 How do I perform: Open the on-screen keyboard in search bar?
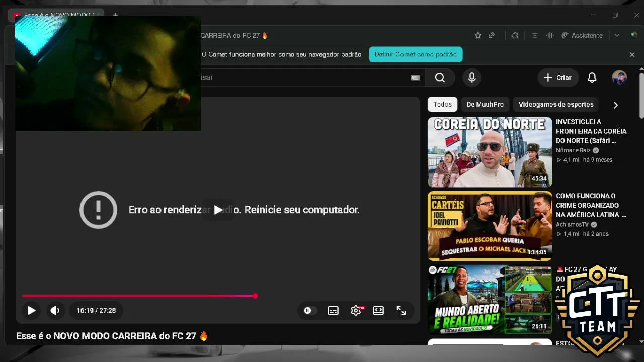tap(416, 77)
